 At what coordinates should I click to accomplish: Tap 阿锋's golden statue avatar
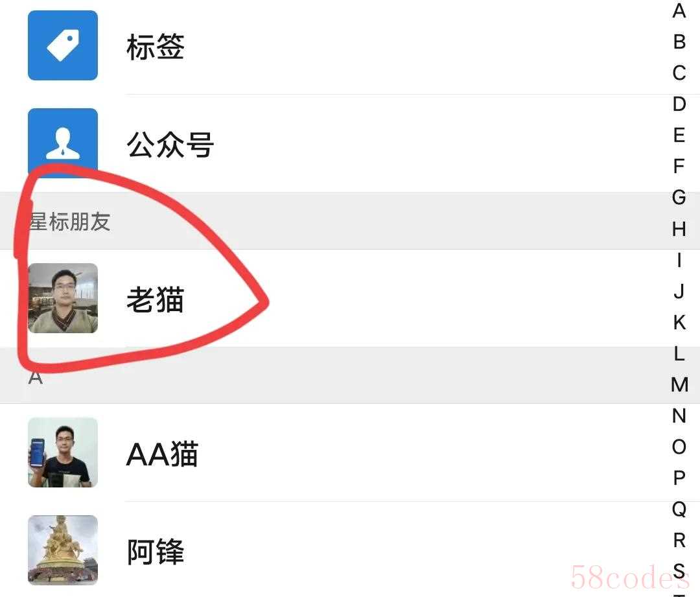click(62, 550)
